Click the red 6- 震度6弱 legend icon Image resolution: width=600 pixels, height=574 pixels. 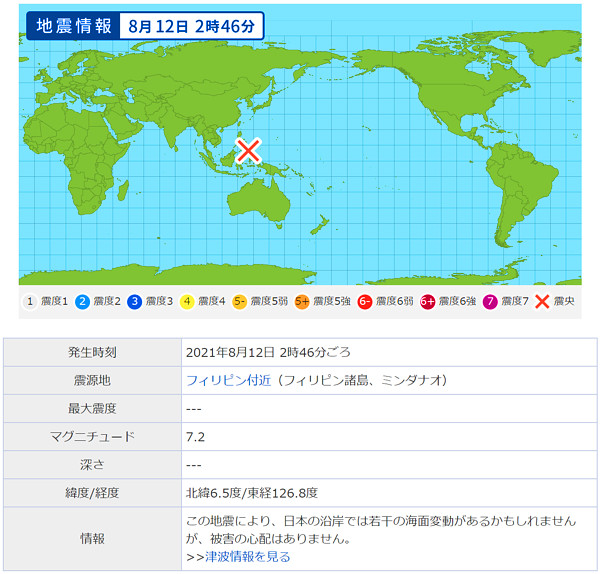click(365, 302)
